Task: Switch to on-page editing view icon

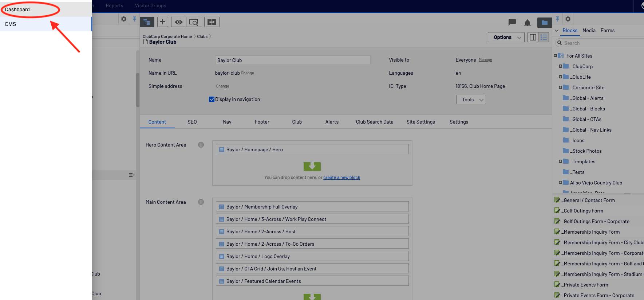Action: [533, 37]
